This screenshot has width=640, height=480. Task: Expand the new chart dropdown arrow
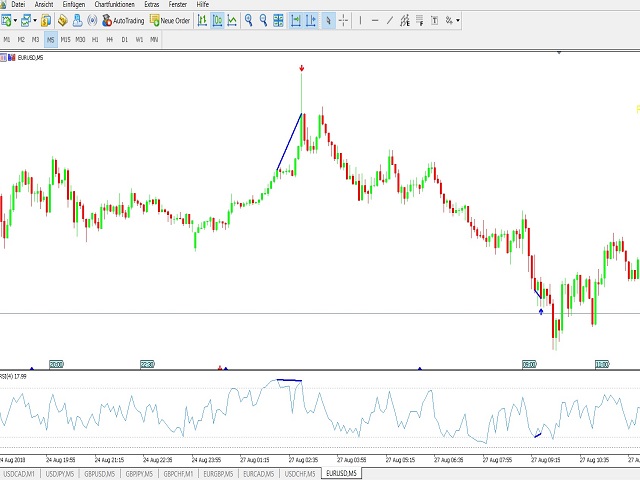[x=16, y=20]
